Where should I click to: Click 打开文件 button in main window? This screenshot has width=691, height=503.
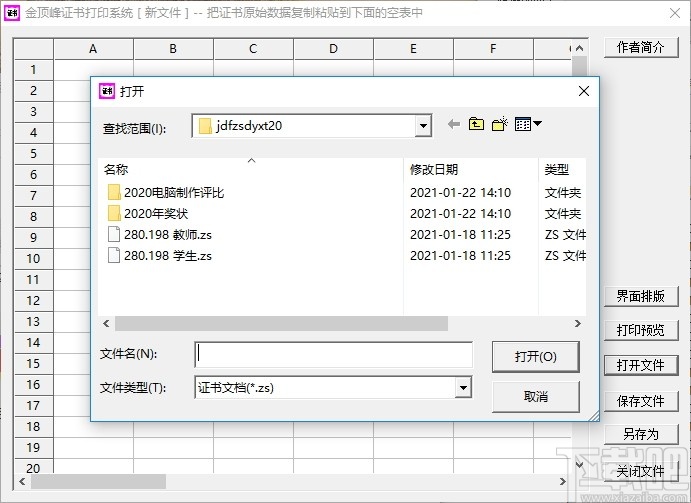click(641, 365)
